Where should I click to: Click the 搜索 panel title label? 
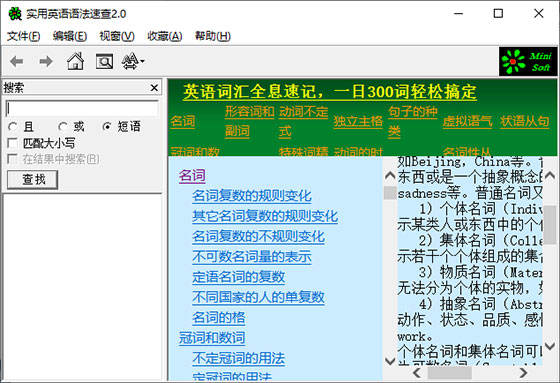14,88
